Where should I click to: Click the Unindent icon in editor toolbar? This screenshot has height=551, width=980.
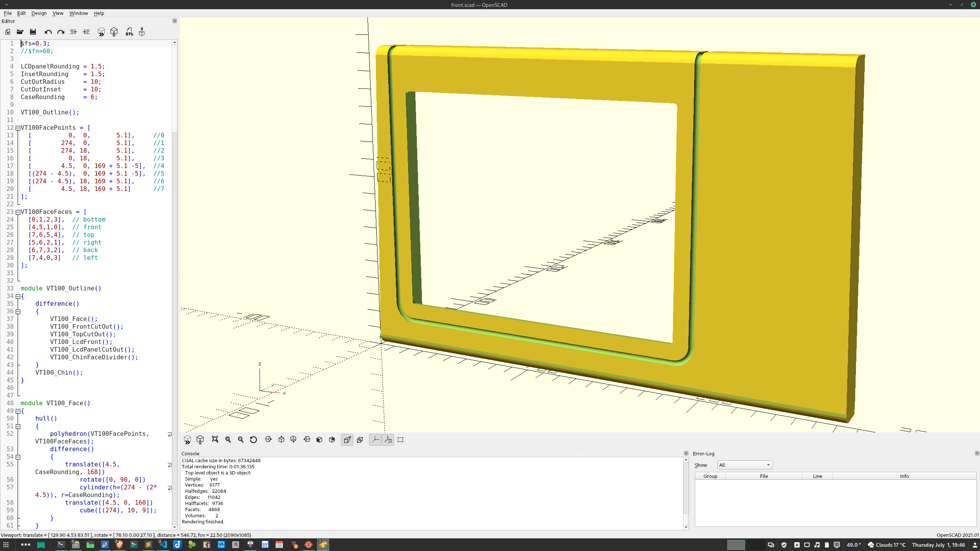point(73,32)
